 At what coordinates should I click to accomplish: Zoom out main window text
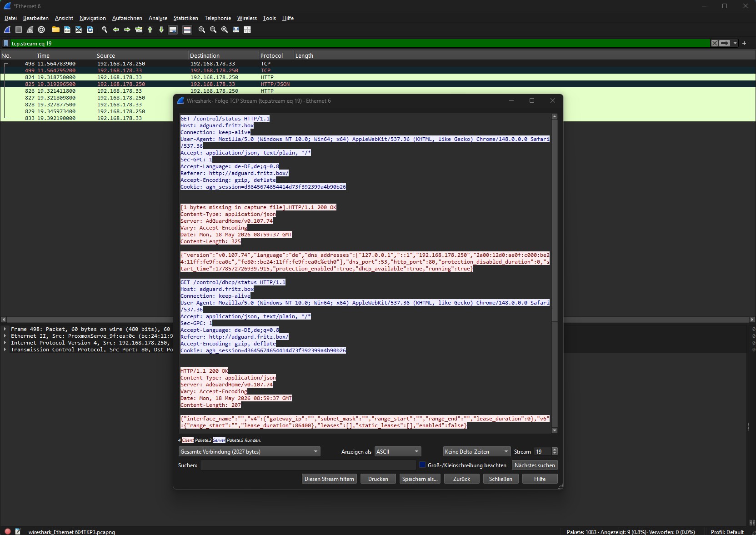pyautogui.click(x=213, y=30)
